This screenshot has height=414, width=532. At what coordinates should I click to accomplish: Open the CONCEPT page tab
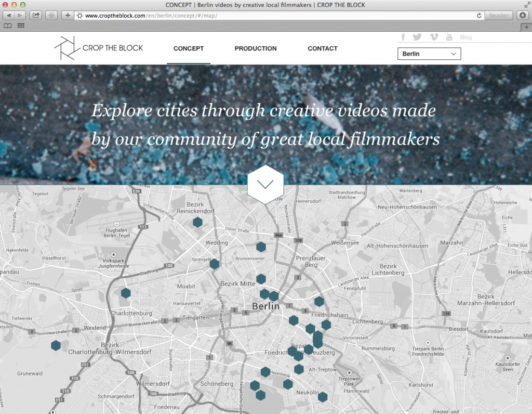pyautogui.click(x=189, y=48)
